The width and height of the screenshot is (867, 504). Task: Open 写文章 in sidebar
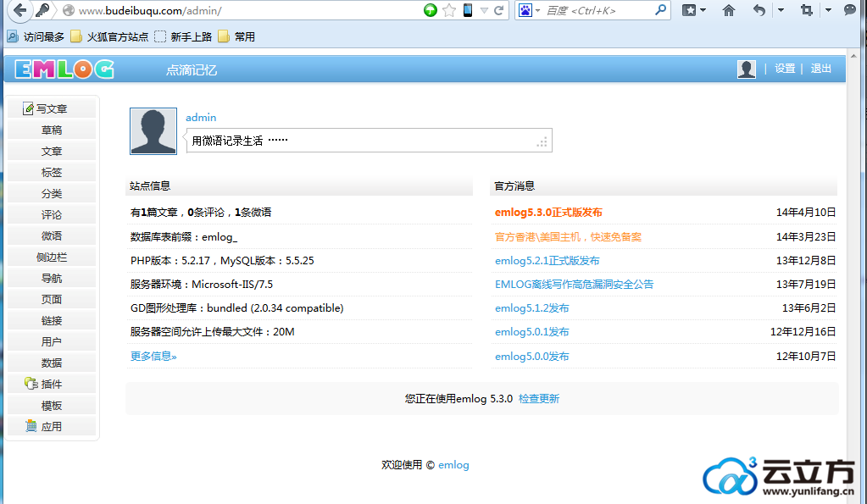52,109
